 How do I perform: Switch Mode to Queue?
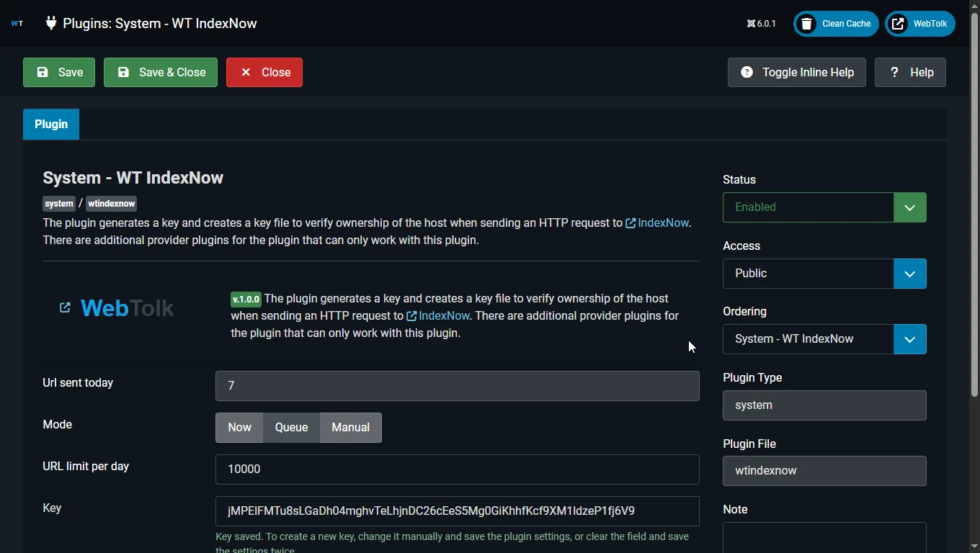(291, 427)
